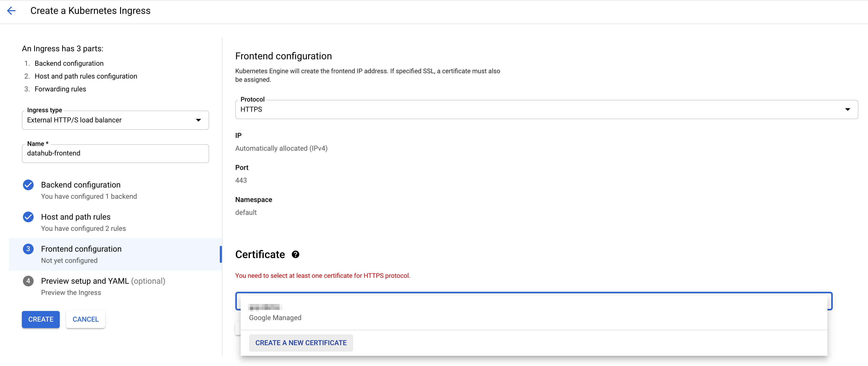Click CREATE A NEW CERTIFICATE button

[x=301, y=343]
